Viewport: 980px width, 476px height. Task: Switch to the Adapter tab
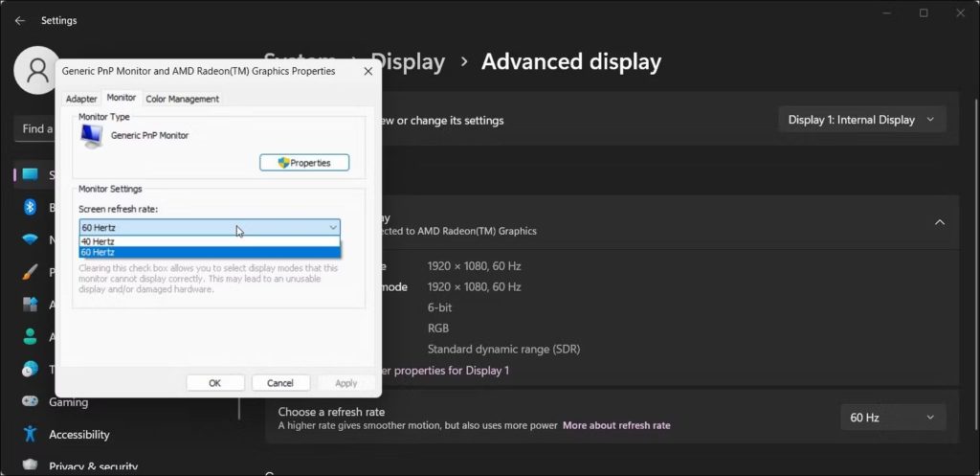pos(82,99)
